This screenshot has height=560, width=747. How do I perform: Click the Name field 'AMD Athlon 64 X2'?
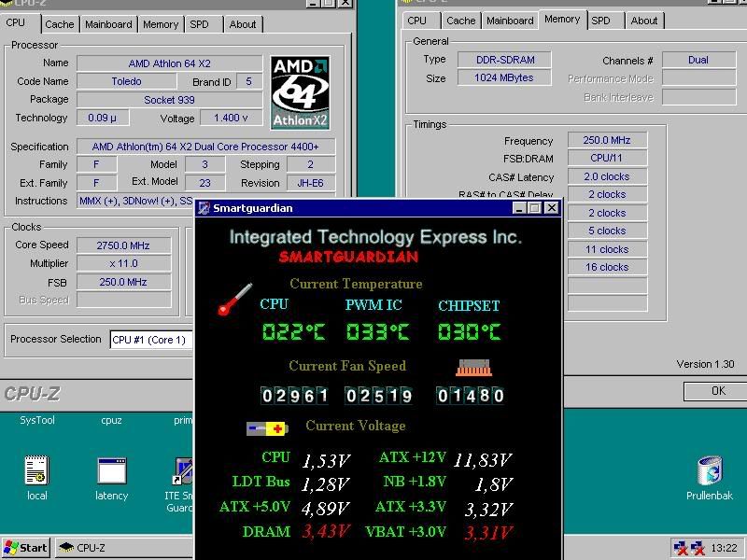(x=170, y=63)
